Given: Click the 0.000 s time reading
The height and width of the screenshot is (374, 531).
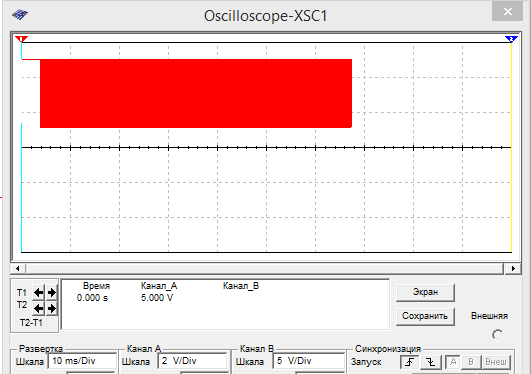Looking at the screenshot, I should (x=92, y=298).
